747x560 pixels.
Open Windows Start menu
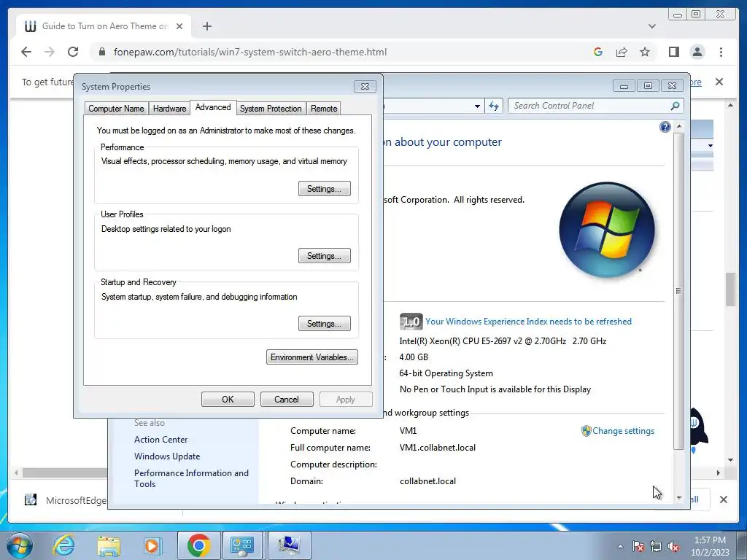pos(20,545)
